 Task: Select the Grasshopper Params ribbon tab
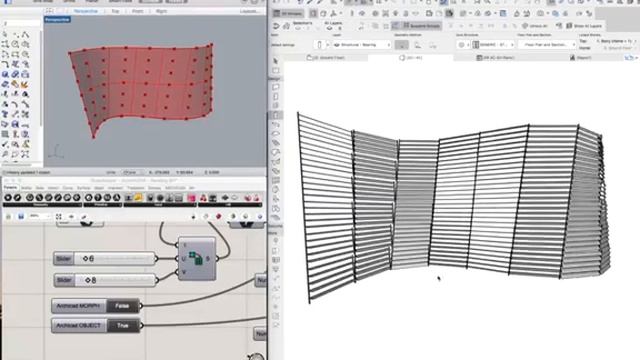(x=11, y=188)
